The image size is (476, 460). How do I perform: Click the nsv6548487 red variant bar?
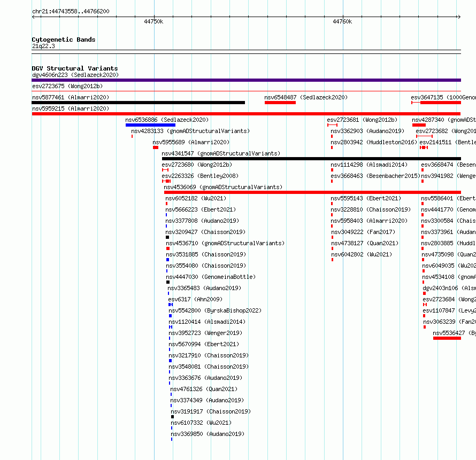click(x=280, y=103)
